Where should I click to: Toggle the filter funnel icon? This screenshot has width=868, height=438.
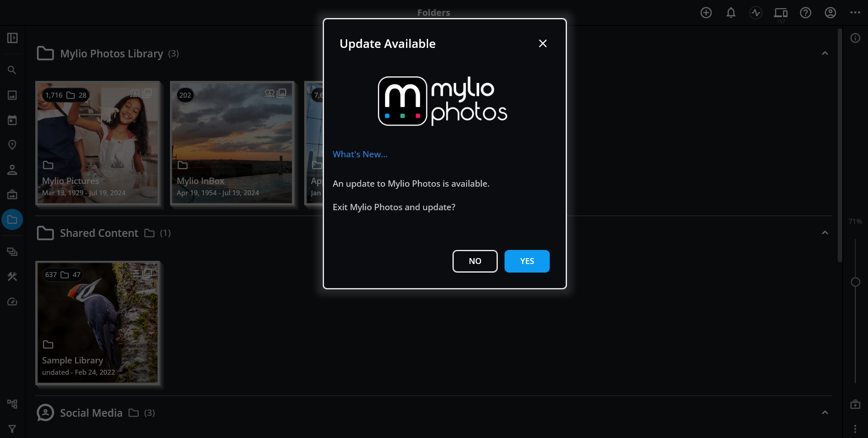click(x=12, y=429)
